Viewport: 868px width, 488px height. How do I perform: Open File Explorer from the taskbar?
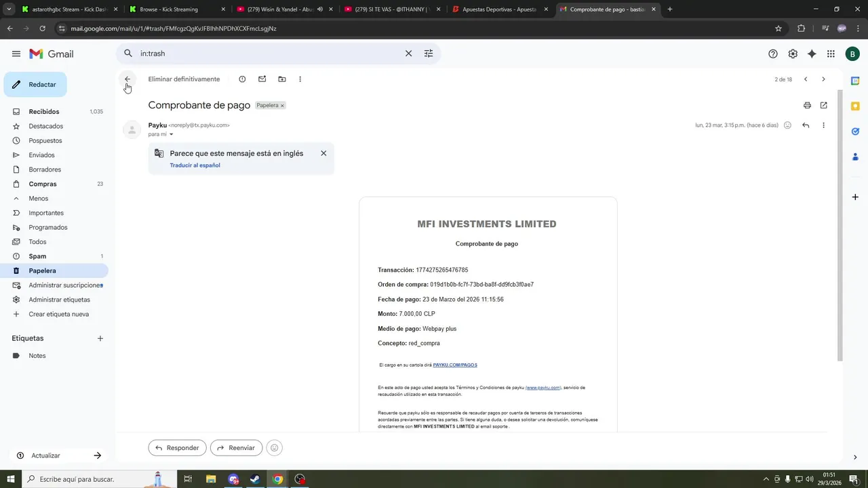click(x=210, y=479)
